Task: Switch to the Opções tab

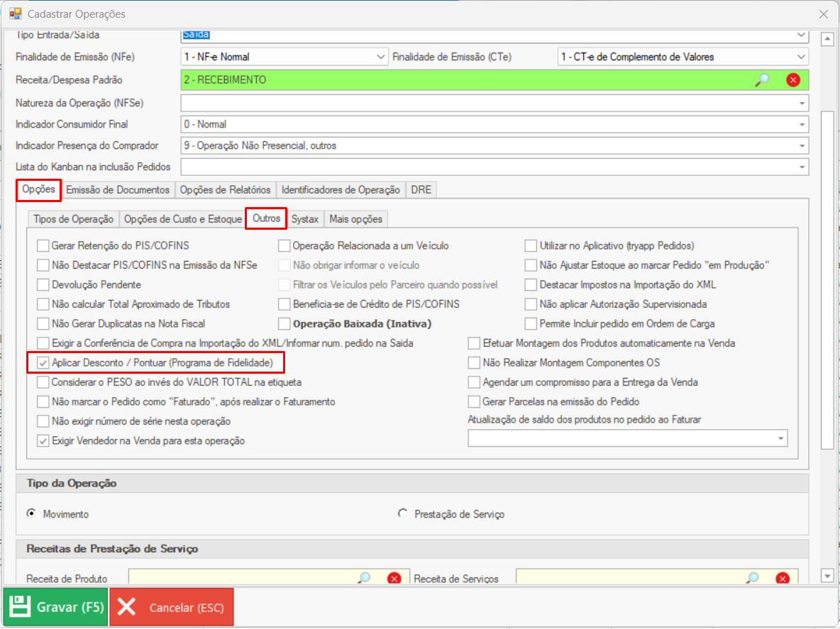Action: tap(38, 189)
